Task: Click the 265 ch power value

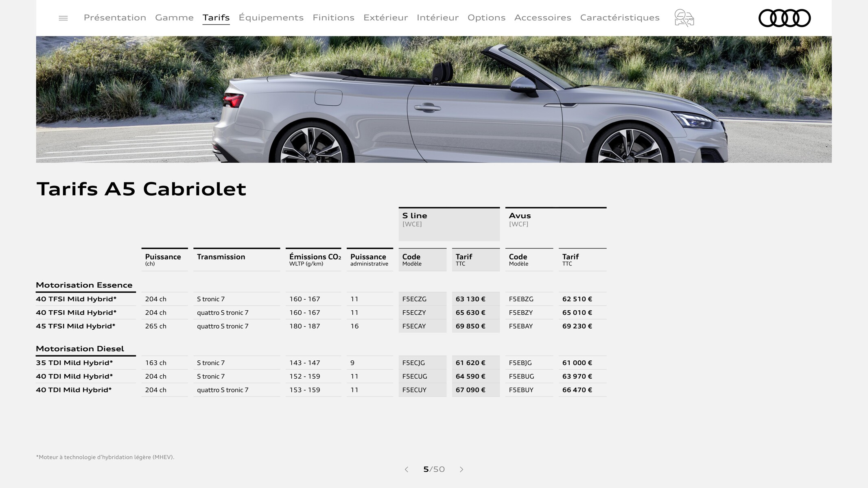Action: pos(155,326)
